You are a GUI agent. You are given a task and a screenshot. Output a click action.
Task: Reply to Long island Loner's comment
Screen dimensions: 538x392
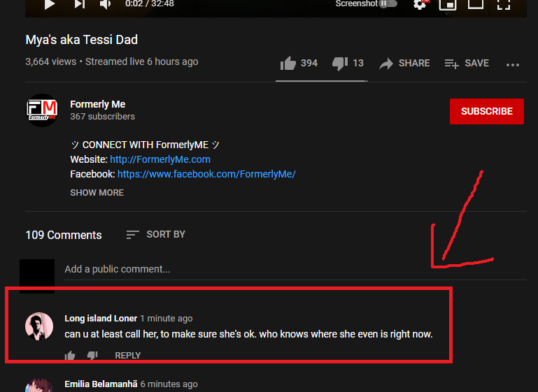point(127,356)
